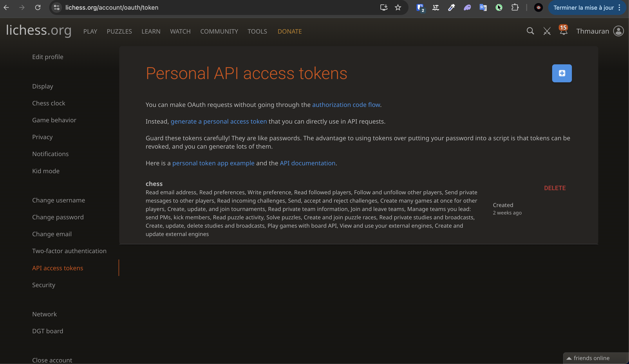Open the Ghostery extension icon
629x364 pixels.
[467, 7]
